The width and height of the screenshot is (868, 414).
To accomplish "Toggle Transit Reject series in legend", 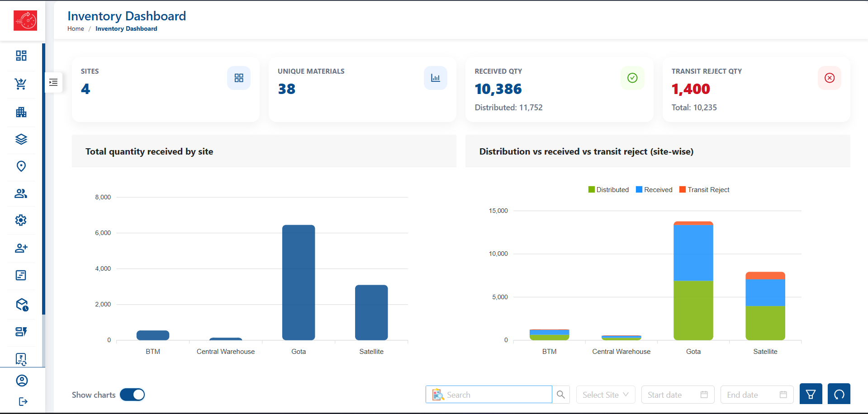I will [x=704, y=190].
